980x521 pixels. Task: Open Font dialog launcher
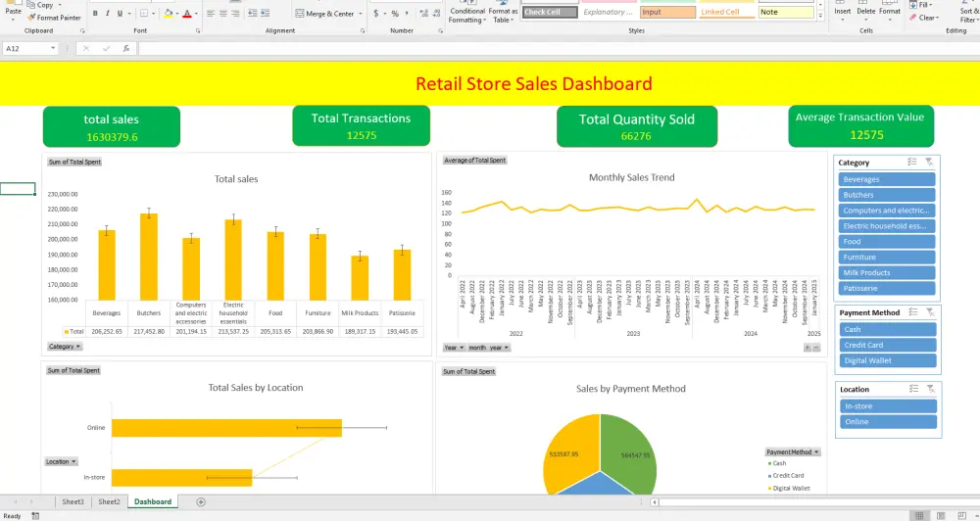[x=198, y=30]
